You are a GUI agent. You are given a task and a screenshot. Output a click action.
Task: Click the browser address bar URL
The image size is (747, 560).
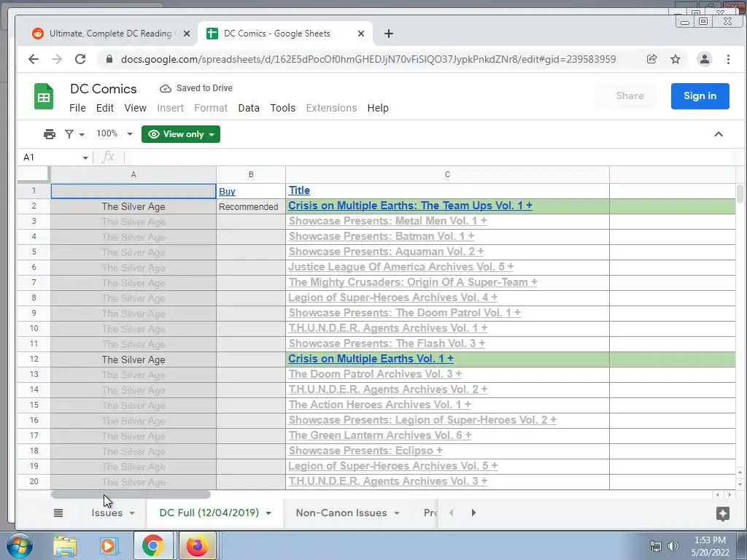pos(368,59)
